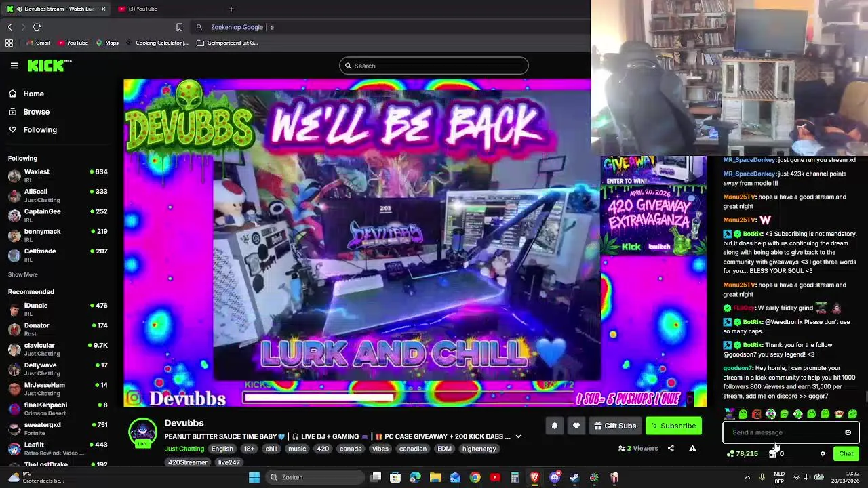Screen dimensions: 868x488
Task: Select the 420Streamer tag
Action: pos(188,462)
